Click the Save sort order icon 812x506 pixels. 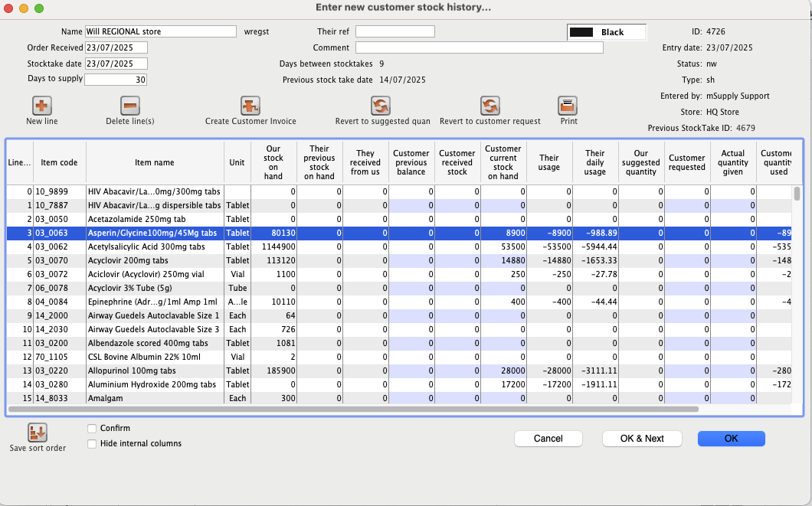coord(38,432)
